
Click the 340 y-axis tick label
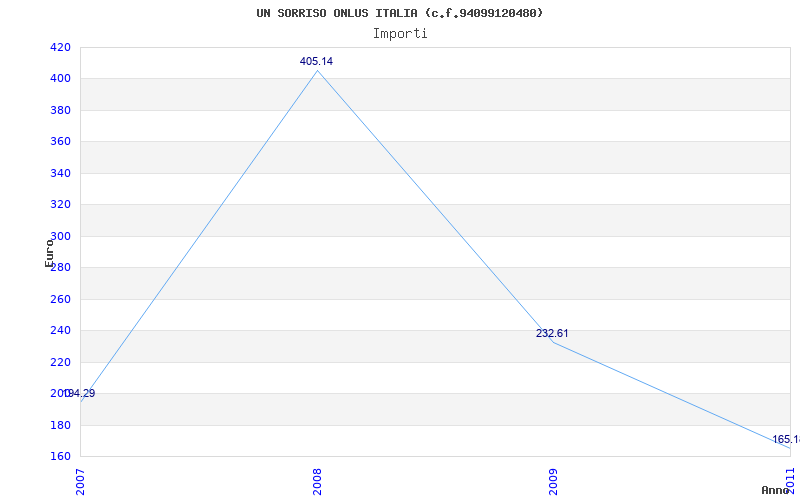click(60, 173)
